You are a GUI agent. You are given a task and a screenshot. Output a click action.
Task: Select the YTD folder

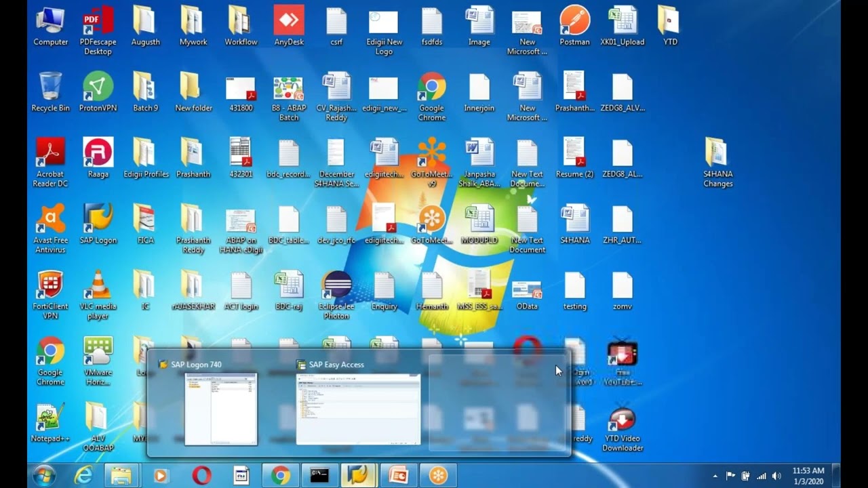tap(670, 27)
